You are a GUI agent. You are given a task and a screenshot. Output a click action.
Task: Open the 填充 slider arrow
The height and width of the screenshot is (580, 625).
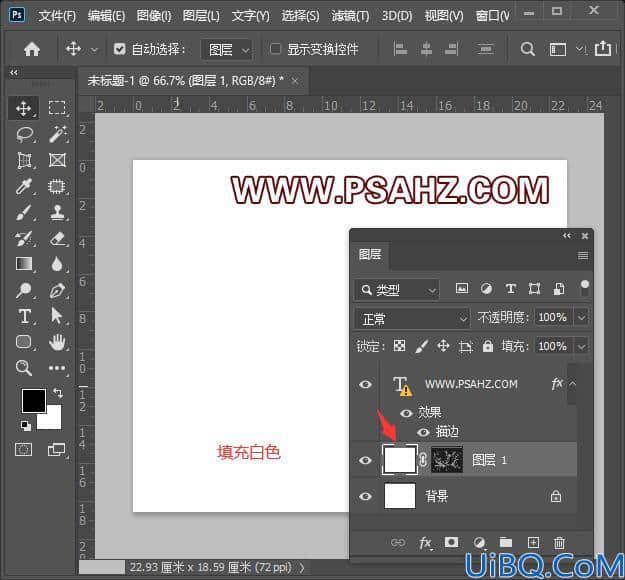tap(582, 346)
